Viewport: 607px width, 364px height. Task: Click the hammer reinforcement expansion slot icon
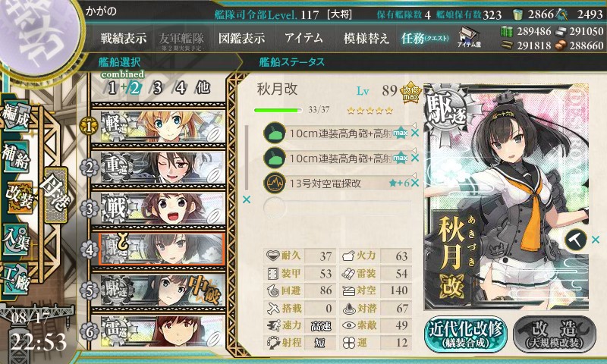(x=576, y=240)
